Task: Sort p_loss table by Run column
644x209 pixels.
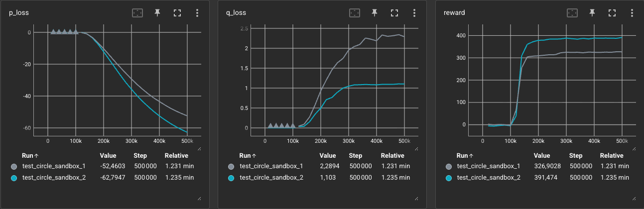Action: (x=29, y=155)
